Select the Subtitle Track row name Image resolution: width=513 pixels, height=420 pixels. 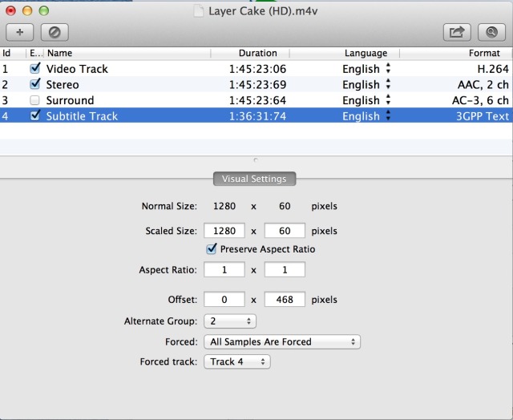point(82,116)
